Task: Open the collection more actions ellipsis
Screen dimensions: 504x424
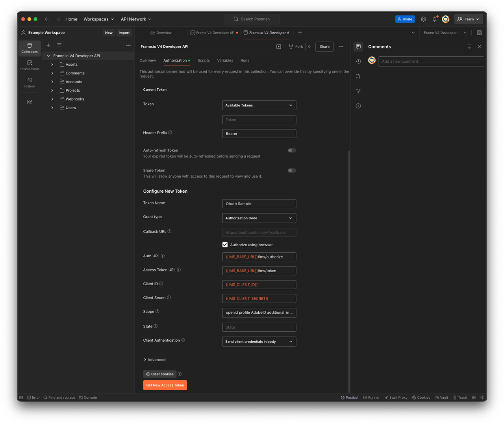Action: [x=341, y=46]
